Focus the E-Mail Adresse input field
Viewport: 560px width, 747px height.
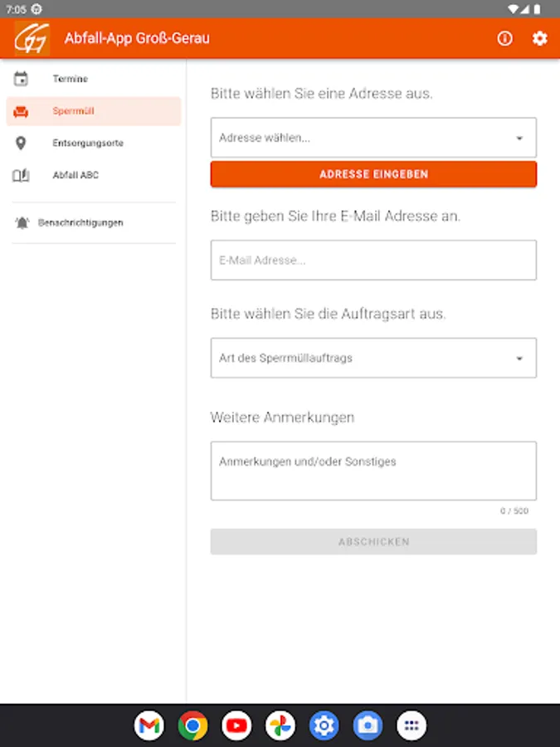(374, 260)
